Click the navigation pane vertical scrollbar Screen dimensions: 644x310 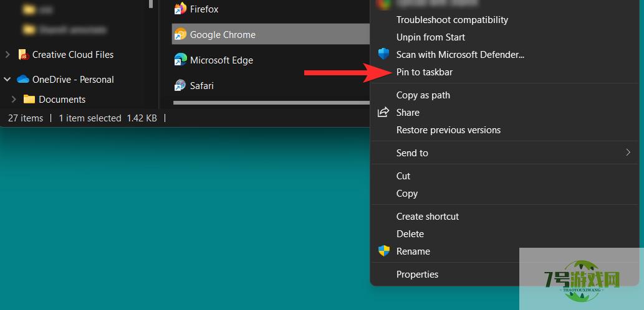click(x=150, y=4)
